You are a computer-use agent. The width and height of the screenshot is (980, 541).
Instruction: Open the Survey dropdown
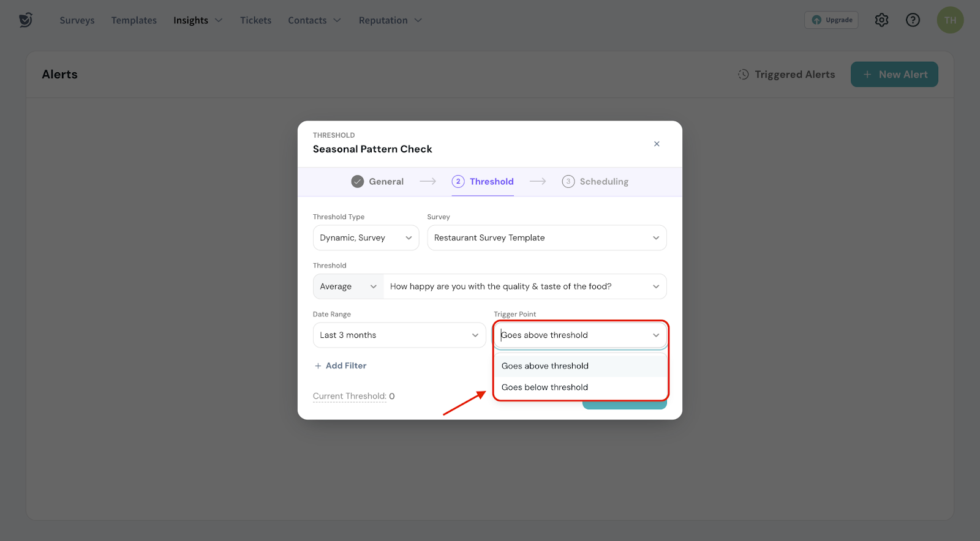(546, 238)
